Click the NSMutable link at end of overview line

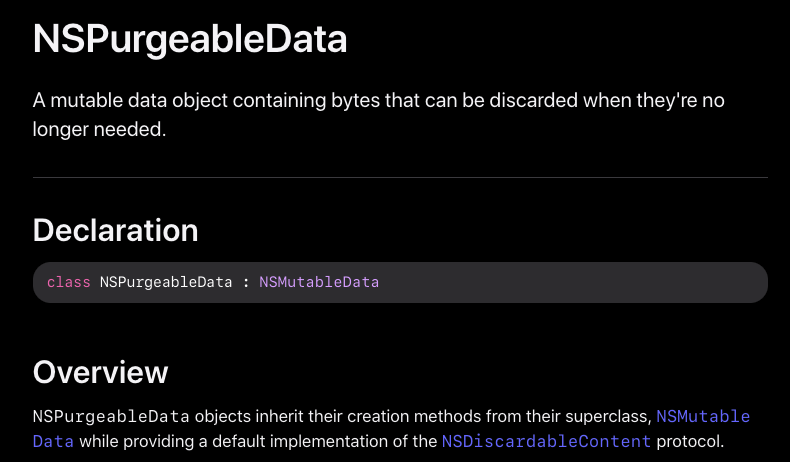(x=702, y=416)
